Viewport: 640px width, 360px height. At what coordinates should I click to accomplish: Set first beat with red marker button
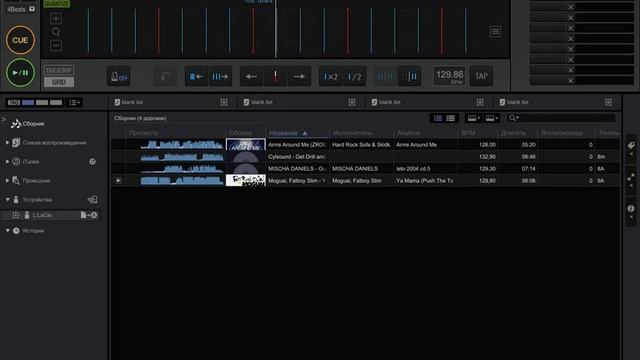click(x=276, y=76)
